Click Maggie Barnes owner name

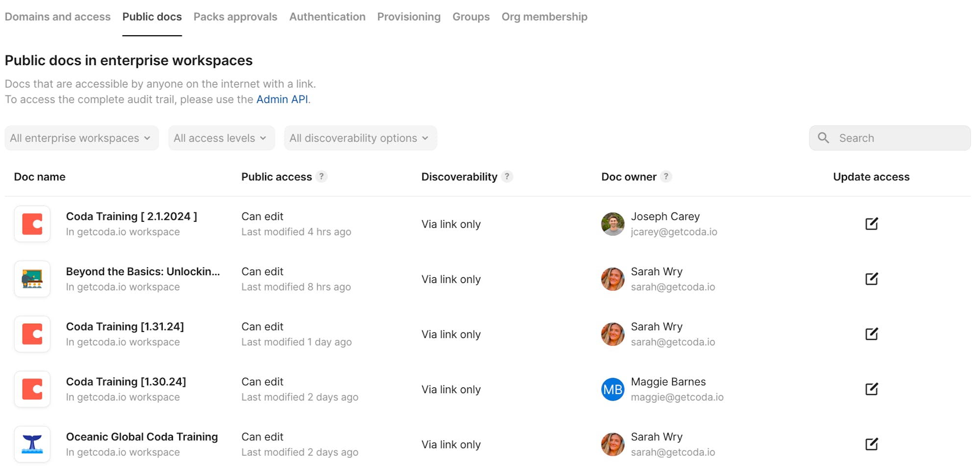point(668,382)
